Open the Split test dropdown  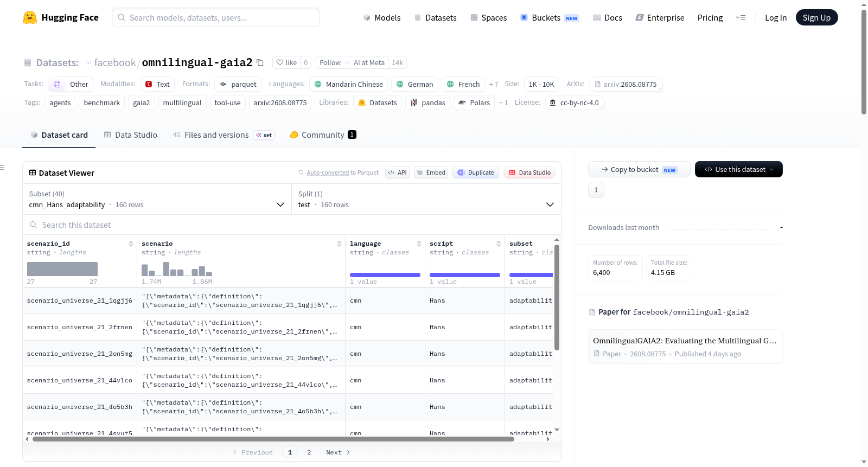[x=426, y=199]
